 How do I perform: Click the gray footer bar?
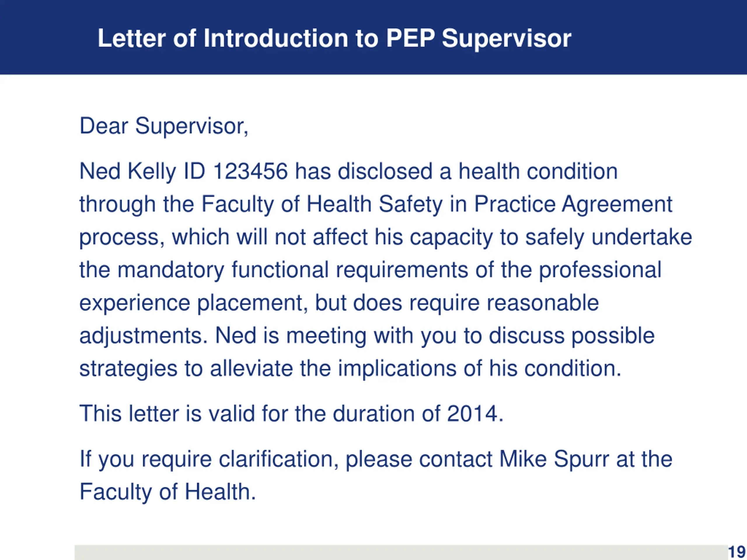[x=399, y=552]
